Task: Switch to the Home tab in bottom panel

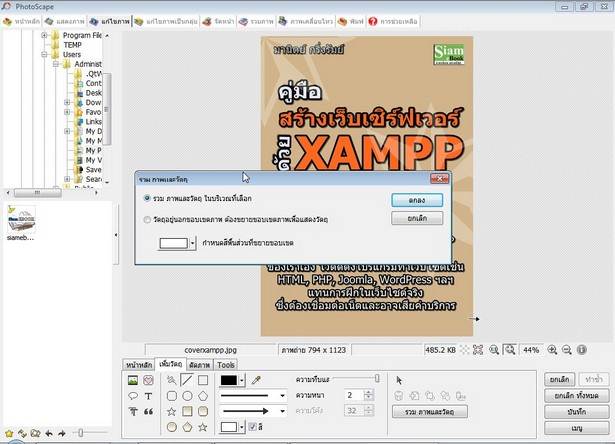Action: [x=138, y=365]
